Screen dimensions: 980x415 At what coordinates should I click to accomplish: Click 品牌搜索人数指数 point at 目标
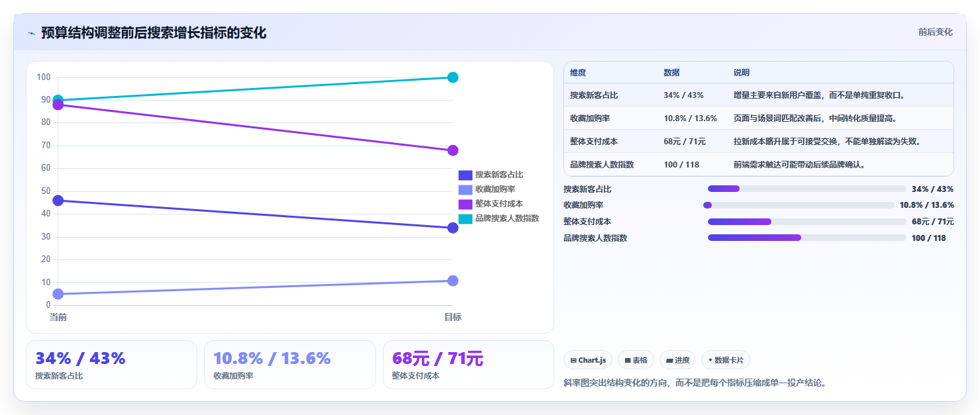tap(453, 77)
